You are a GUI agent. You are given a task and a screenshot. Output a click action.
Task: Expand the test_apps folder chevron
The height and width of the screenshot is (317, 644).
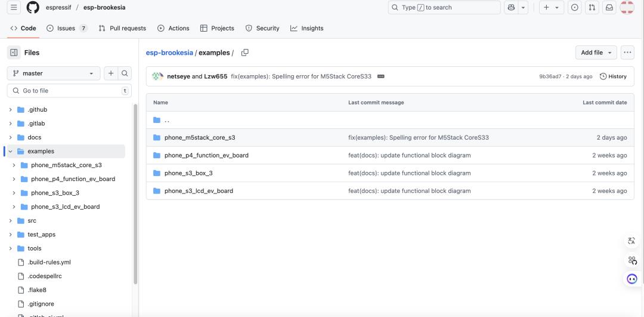click(10, 235)
